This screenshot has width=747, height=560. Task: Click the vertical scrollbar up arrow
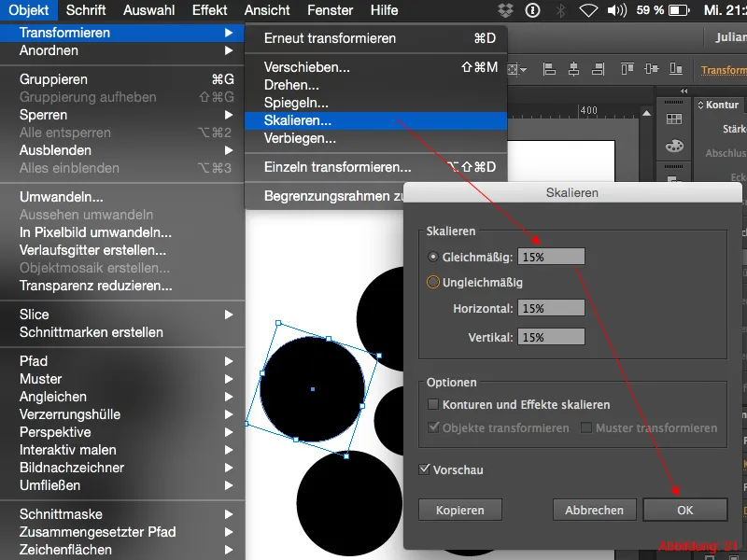tap(646, 113)
